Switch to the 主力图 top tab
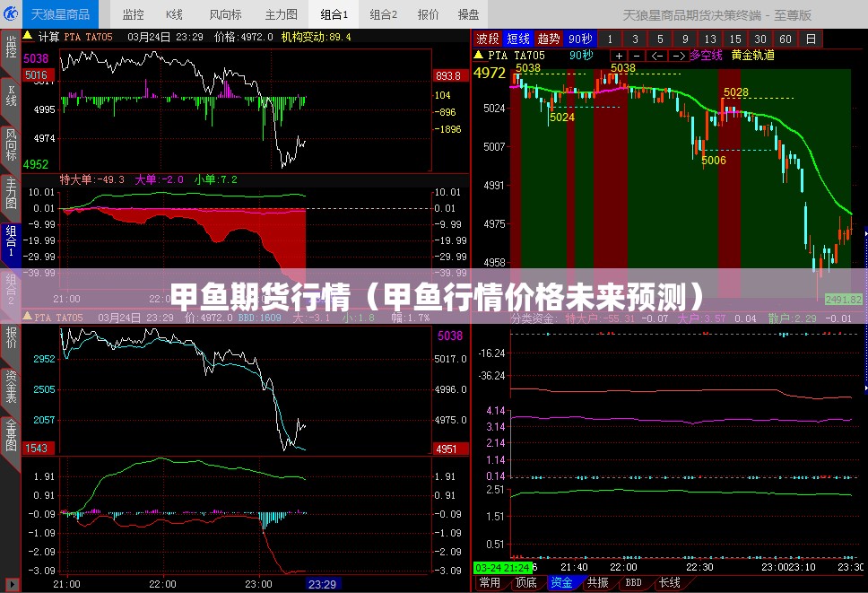Image resolution: width=868 pixels, height=593 pixels. coord(282,14)
